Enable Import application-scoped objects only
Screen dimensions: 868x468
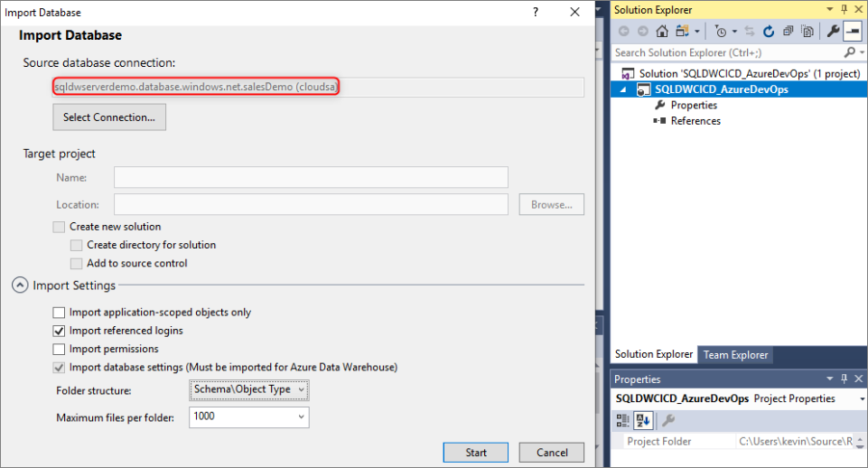click(x=59, y=313)
